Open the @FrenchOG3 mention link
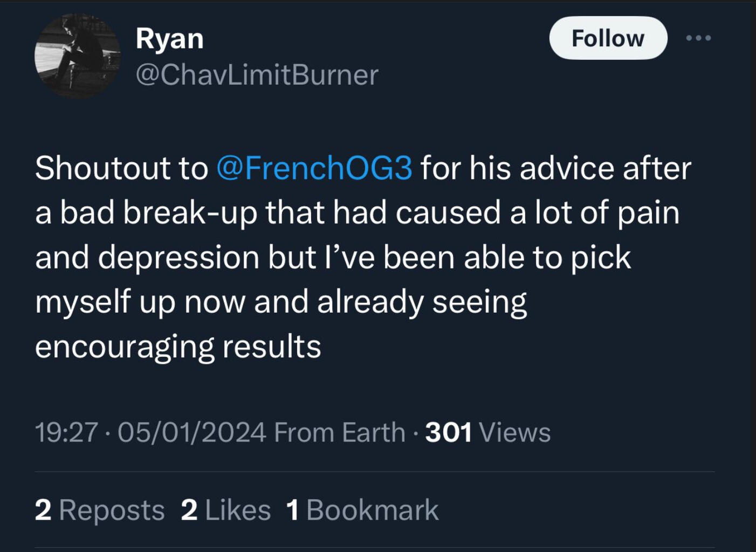 [314, 168]
